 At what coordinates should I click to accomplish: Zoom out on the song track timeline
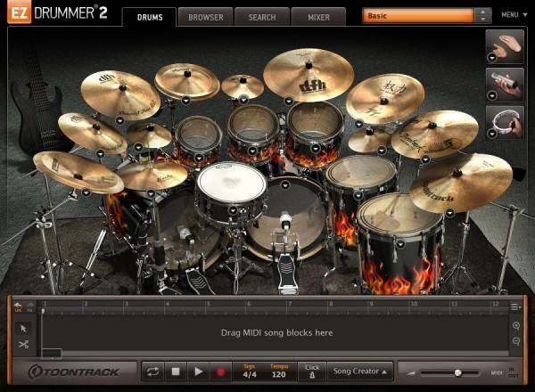pos(516,342)
